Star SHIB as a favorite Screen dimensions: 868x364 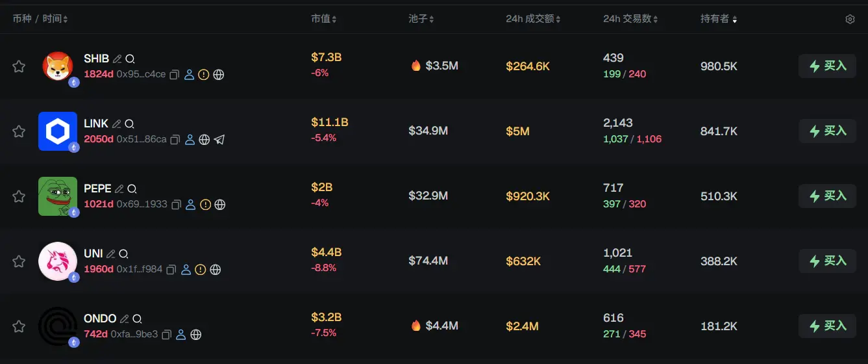(19, 66)
